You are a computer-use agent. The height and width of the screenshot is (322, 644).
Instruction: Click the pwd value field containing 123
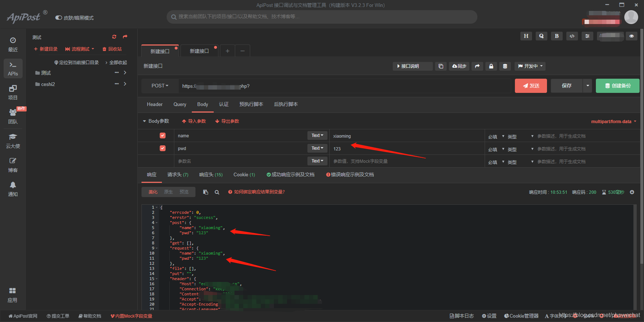tap(407, 149)
